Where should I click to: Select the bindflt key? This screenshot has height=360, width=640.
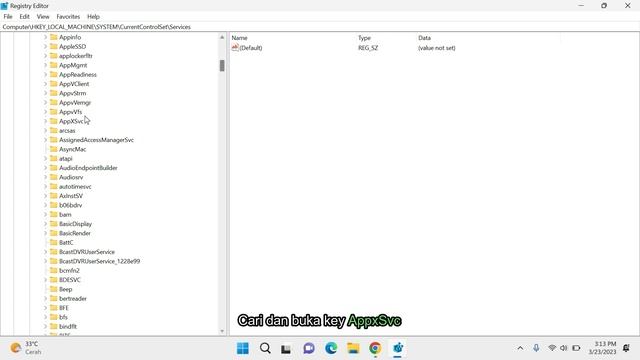[68, 327]
